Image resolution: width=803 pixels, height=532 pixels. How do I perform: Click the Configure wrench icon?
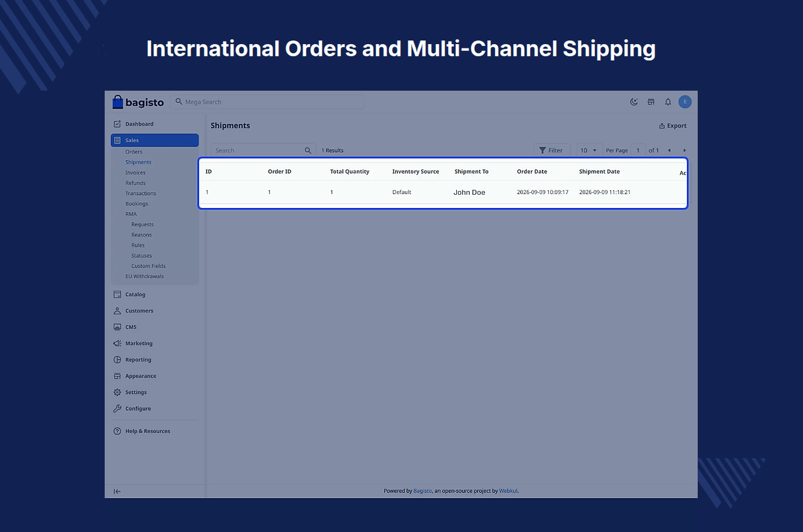[117, 409]
